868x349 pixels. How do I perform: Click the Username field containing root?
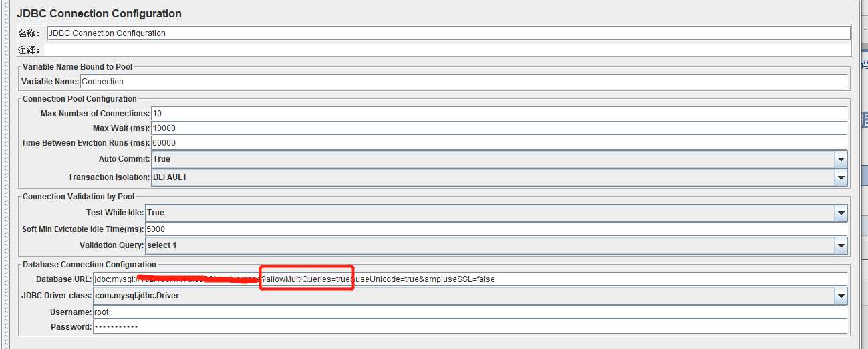point(470,312)
